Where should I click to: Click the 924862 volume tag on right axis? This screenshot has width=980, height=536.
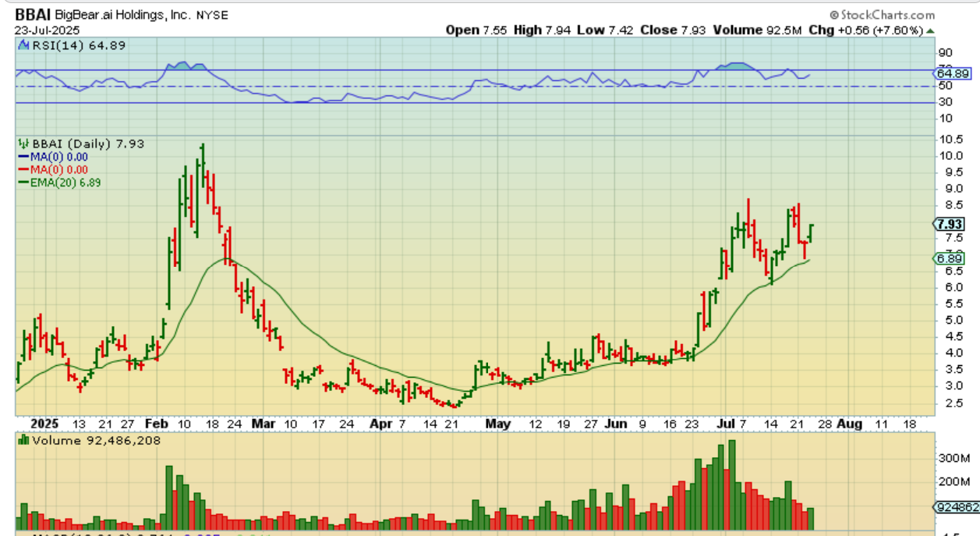957,507
